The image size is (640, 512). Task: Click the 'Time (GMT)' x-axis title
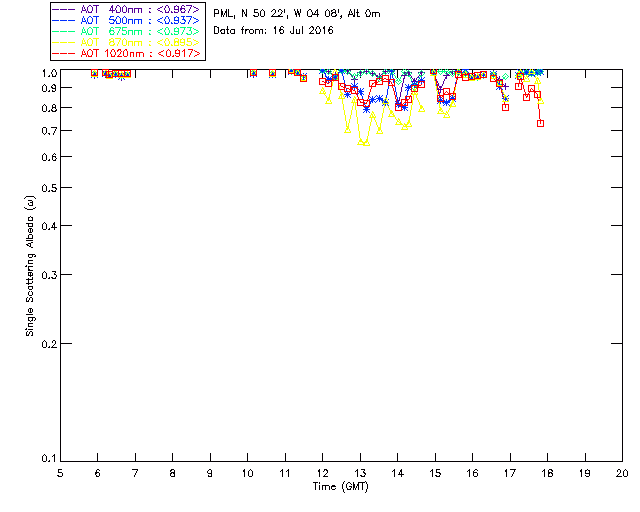point(341,487)
